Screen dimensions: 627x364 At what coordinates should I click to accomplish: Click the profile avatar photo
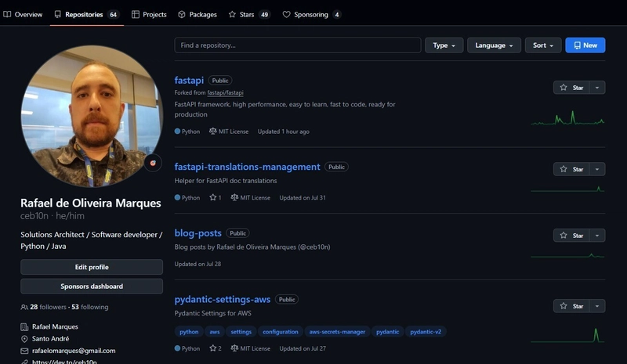pos(92,116)
